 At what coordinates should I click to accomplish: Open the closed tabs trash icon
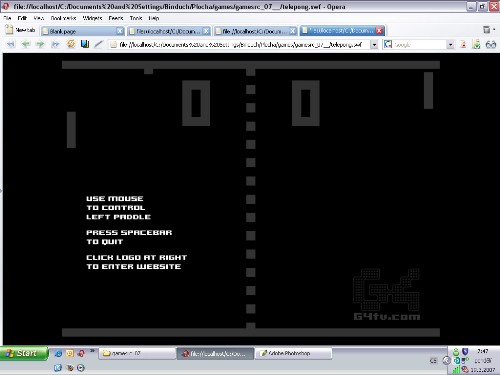coord(487,30)
